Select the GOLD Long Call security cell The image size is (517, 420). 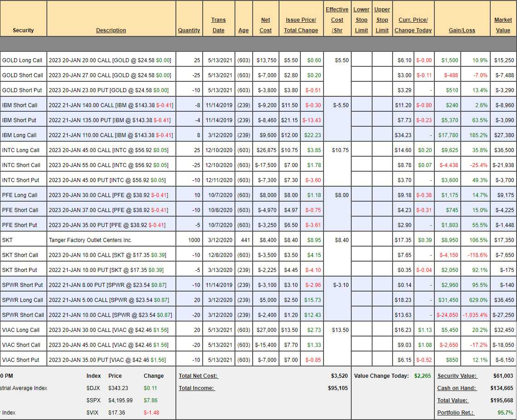(22, 60)
